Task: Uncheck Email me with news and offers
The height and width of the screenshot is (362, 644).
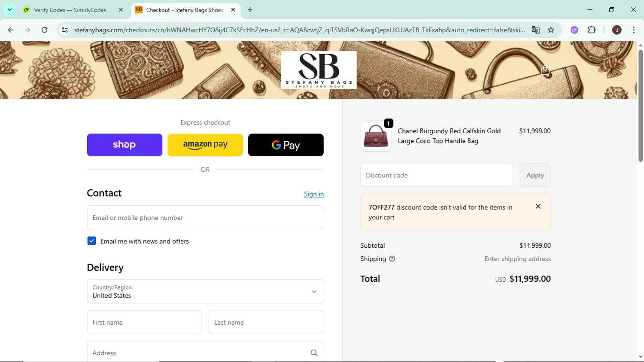Action: [x=91, y=241]
